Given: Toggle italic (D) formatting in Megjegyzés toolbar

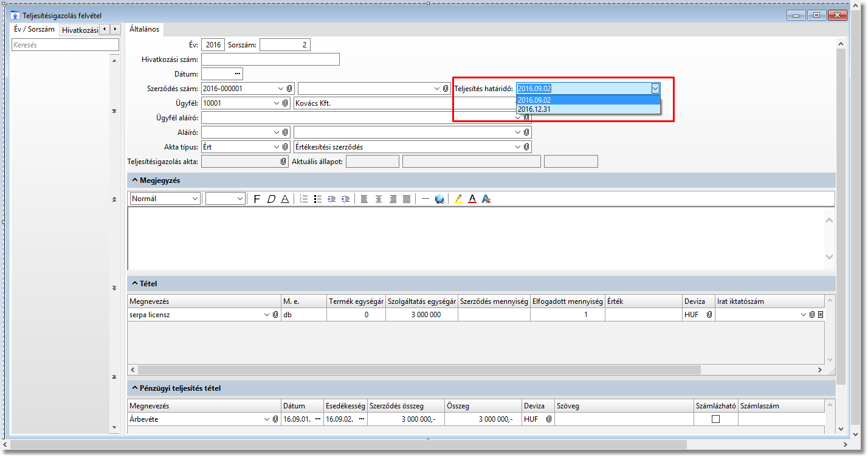Looking at the screenshot, I should (x=271, y=199).
